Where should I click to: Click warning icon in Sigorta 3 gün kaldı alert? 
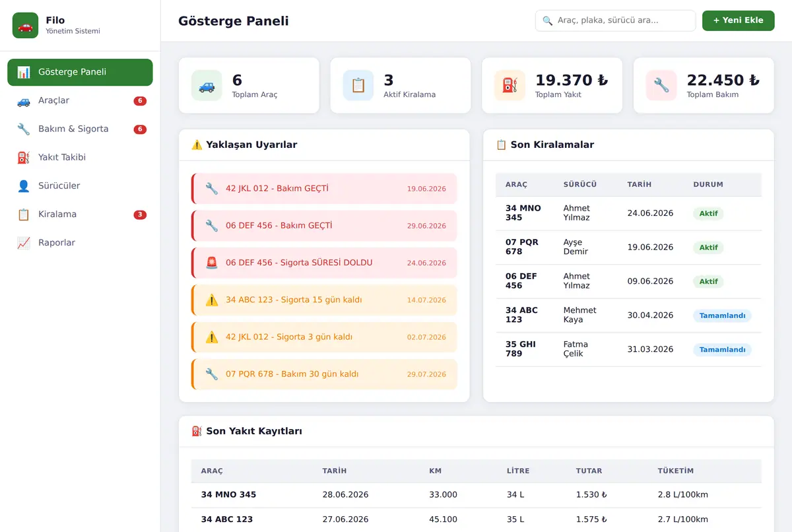pyautogui.click(x=212, y=337)
